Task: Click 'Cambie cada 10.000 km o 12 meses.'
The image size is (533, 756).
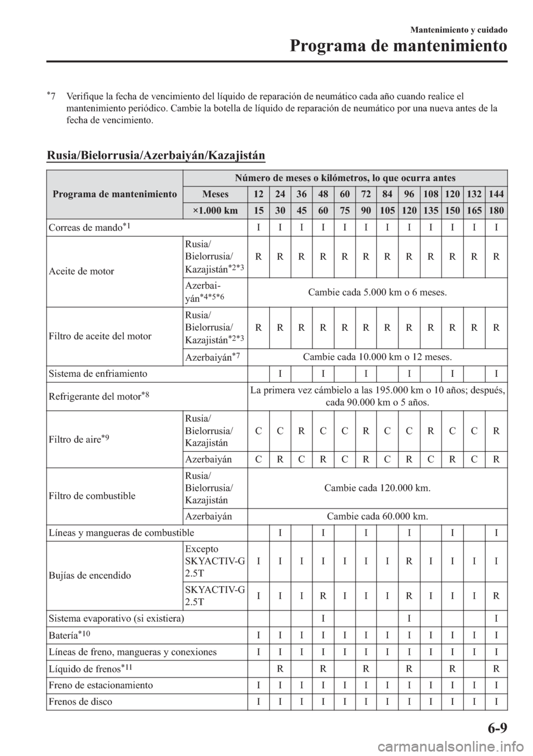Action: [377, 356]
